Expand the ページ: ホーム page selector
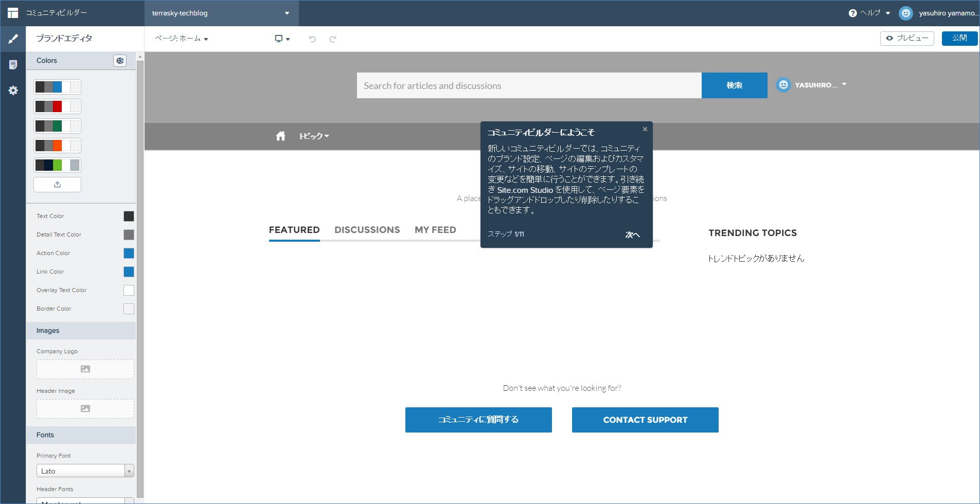This screenshot has width=980, height=504. (182, 39)
